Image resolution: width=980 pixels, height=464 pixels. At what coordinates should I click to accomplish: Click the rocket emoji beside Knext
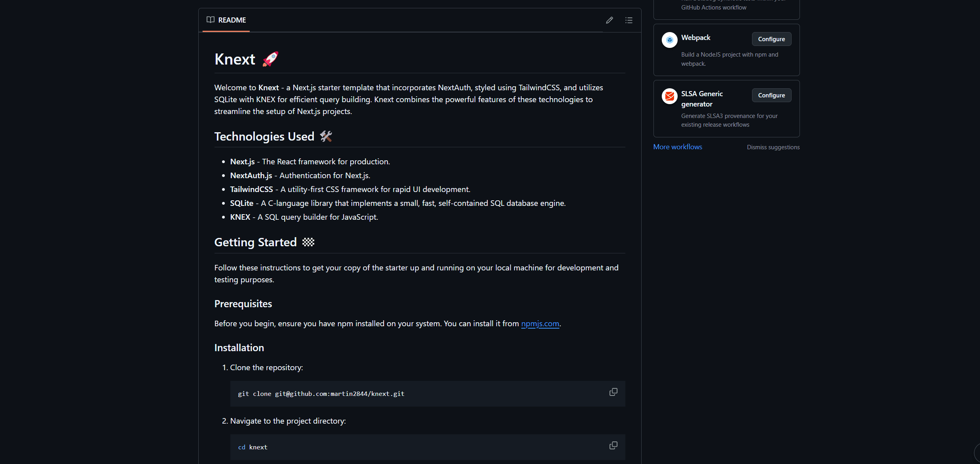(x=271, y=59)
